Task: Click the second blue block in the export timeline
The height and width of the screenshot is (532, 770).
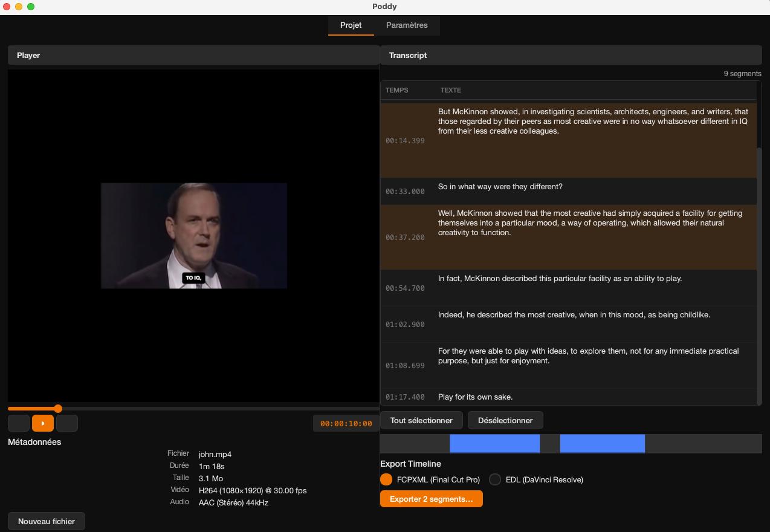Action: (602, 443)
